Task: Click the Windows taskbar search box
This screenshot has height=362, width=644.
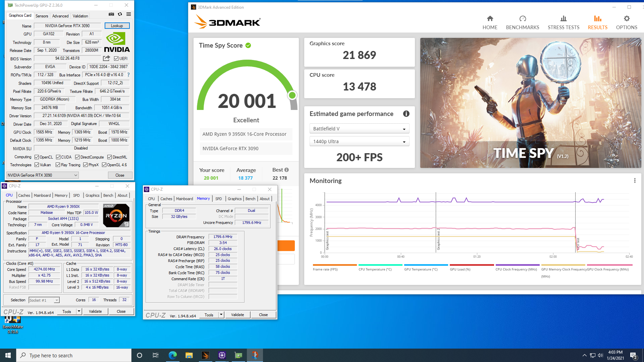Action: (74, 355)
